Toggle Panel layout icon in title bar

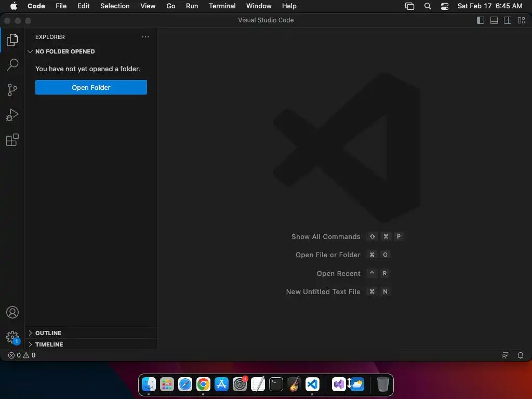click(x=494, y=20)
